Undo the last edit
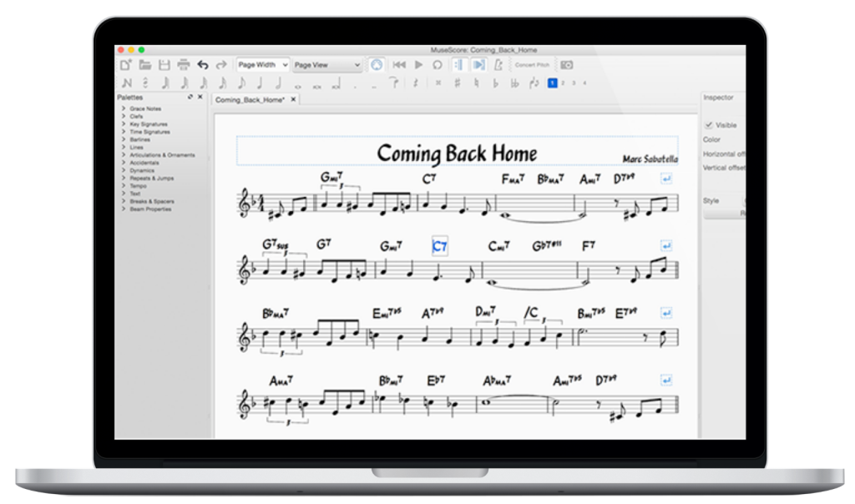Viewport: 855px width, 504px height. click(x=203, y=65)
